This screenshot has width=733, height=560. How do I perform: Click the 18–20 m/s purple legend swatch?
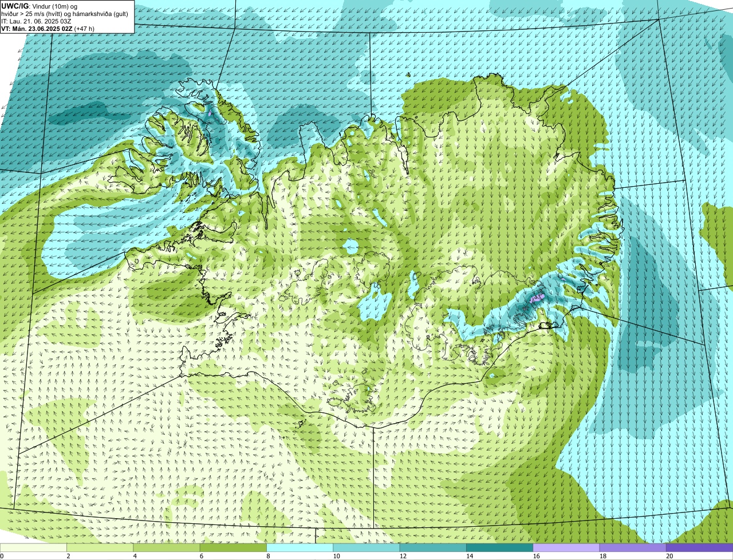pyautogui.click(x=633, y=547)
